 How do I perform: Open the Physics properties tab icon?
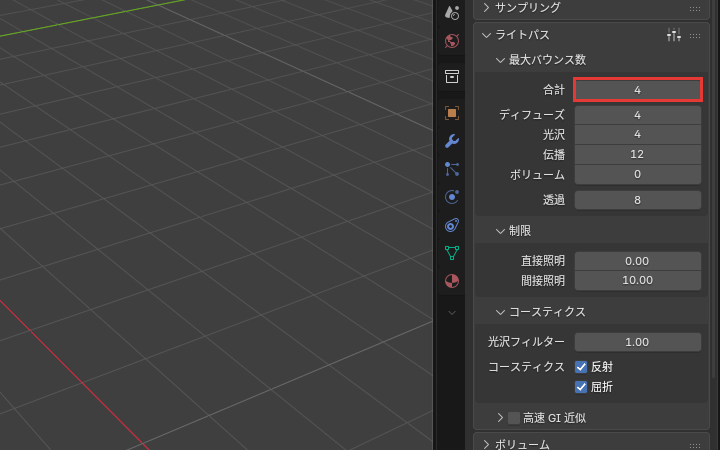tap(452, 197)
